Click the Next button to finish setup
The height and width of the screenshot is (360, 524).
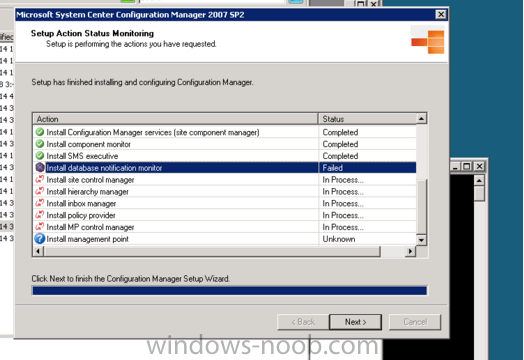pos(355,322)
